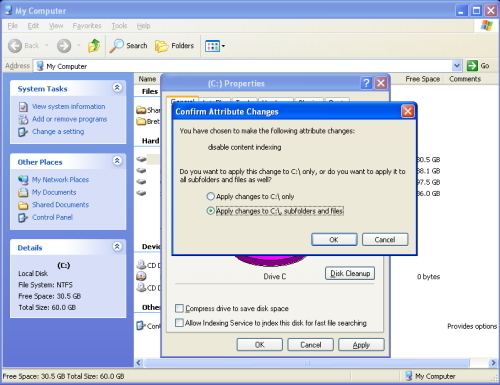
Task: Click Disk Cleanup button
Action: click(x=350, y=273)
